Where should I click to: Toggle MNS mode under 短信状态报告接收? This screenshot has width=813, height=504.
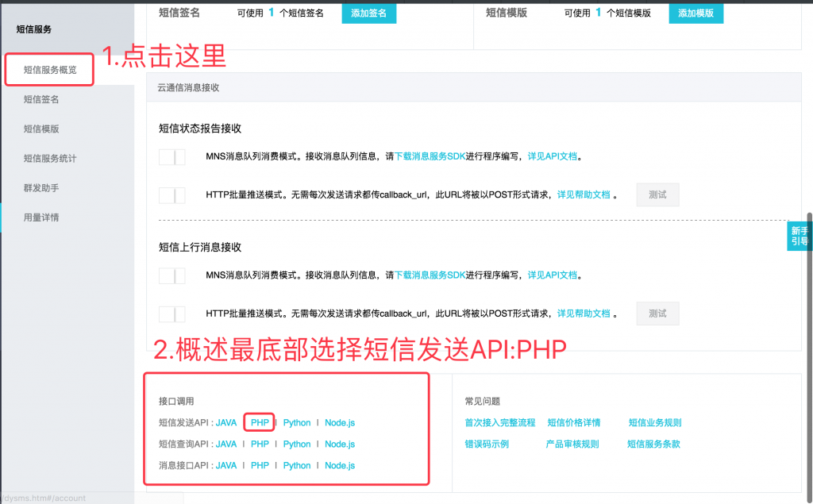(171, 156)
